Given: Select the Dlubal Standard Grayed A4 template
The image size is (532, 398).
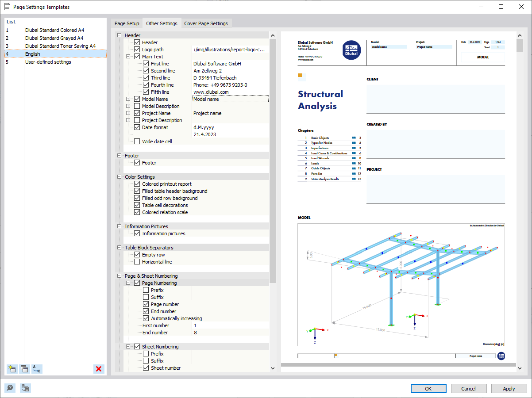Looking at the screenshot, I should (x=54, y=38).
